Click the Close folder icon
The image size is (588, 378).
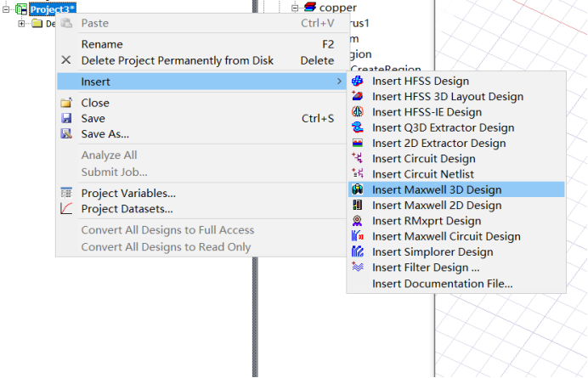point(66,103)
